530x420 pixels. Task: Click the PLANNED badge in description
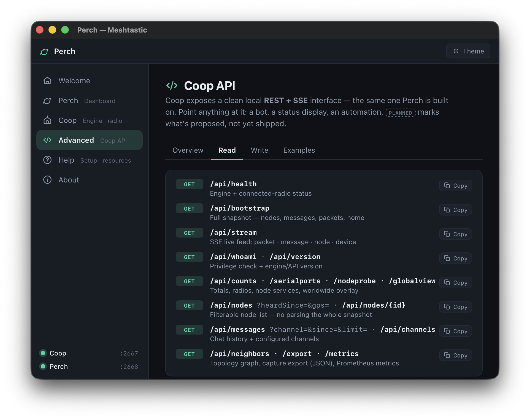(x=400, y=112)
